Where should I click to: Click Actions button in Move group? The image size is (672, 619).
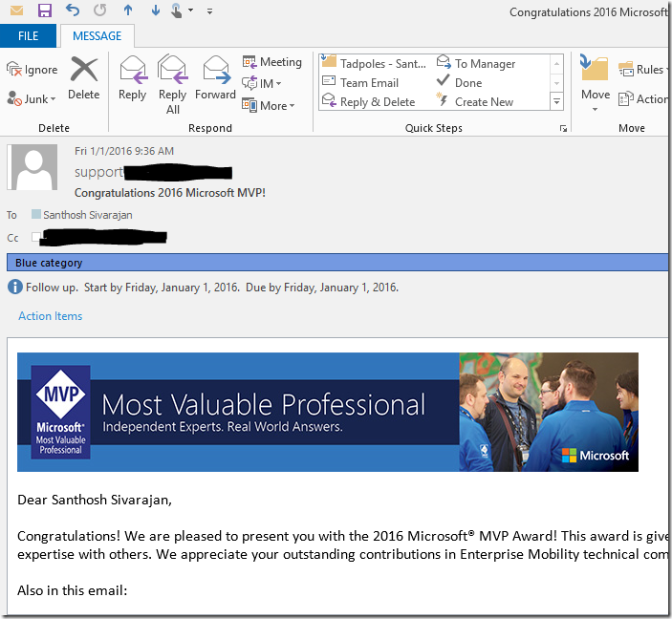[x=643, y=99]
